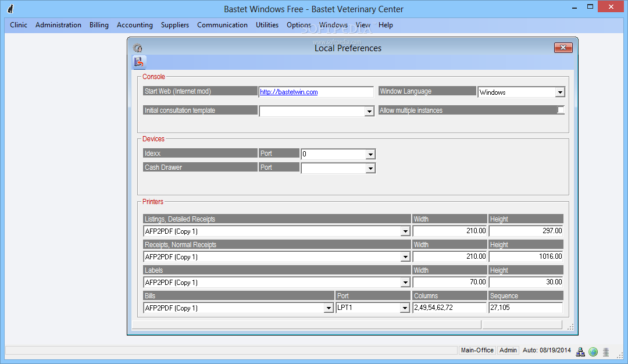The width and height of the screenshot is (628, 364).
Task: Click the gray server icon in status bar
Action: pyautogui.click(x=606, y=352)
